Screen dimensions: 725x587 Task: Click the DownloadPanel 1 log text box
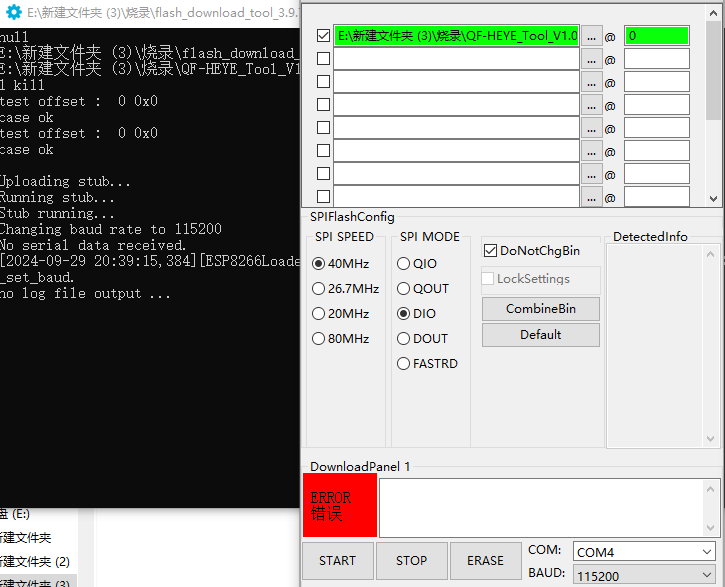pyautogui.click(x=541, y=508)
